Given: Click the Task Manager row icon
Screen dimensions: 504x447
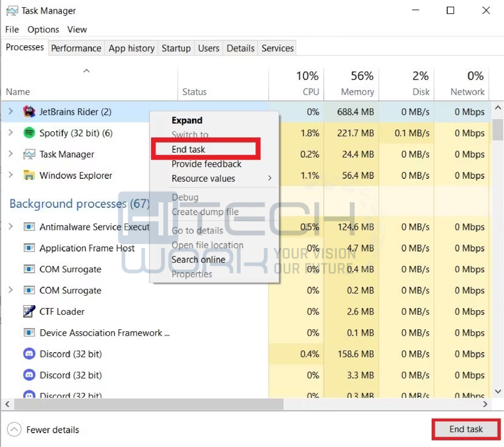Looking at the screenshot, I should [29, 155].
